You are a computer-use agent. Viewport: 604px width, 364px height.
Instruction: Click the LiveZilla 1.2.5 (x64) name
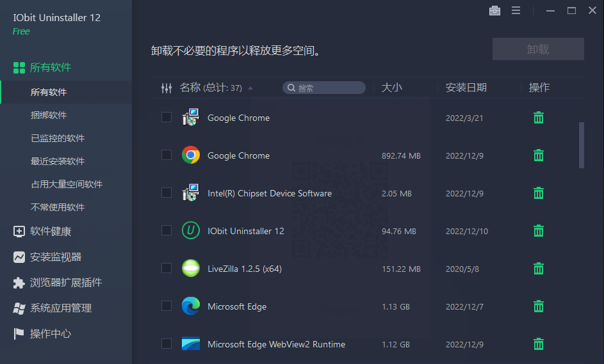(245, 269)
